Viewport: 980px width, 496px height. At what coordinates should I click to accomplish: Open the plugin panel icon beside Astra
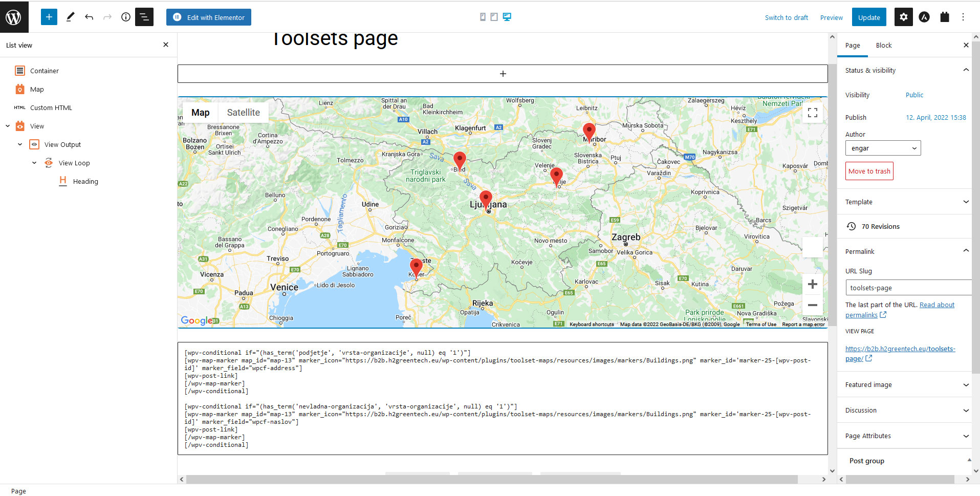point(945,17)
